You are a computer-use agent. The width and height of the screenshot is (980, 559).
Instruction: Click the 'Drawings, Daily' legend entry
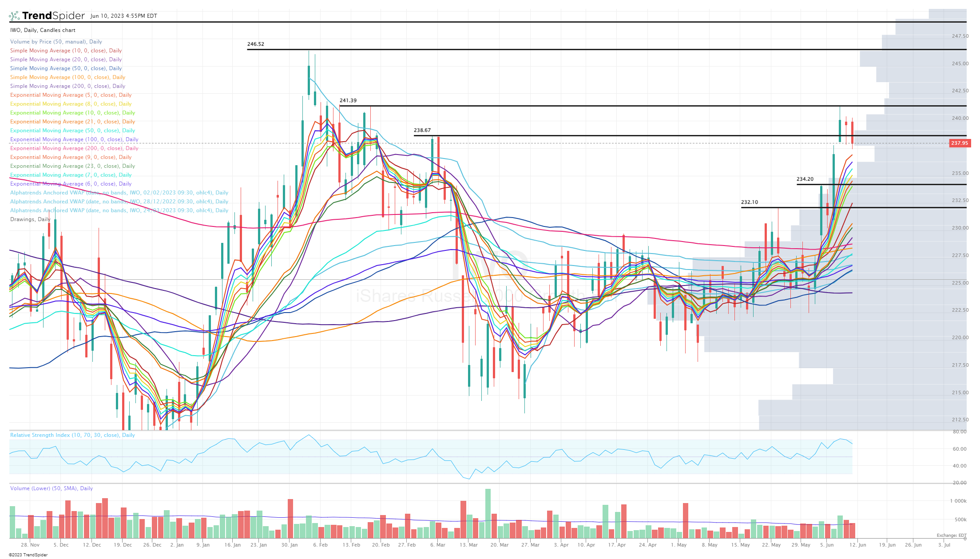(30, 219)
